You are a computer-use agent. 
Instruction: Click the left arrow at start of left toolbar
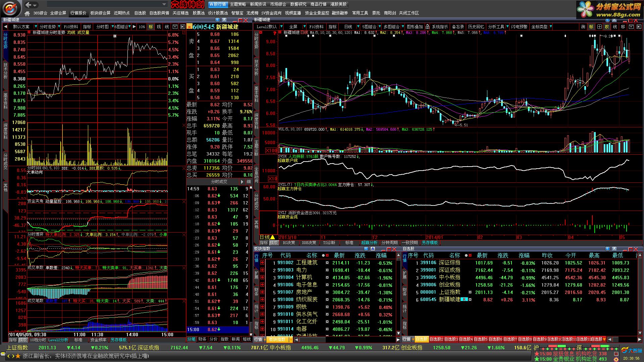point(5,27)
